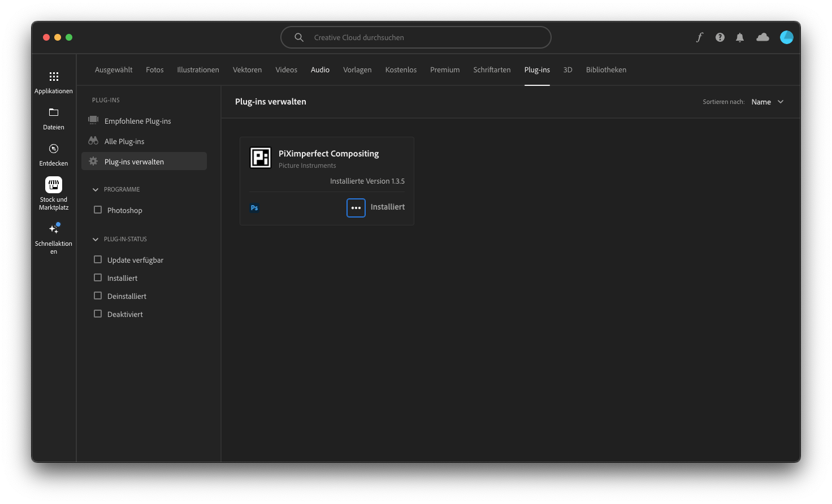The width and height of the screenshot is (832, 504).
Task: Toggle the Deaktiviert filter checkbox
Action: (x=98, y=314)
